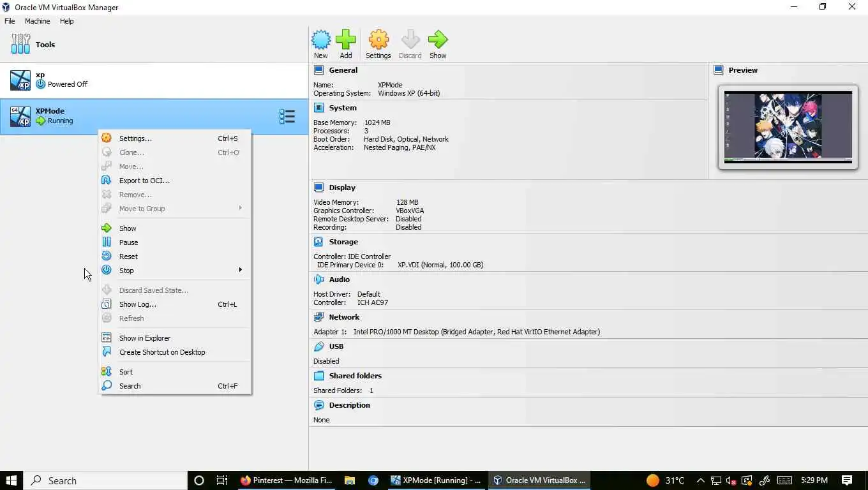
Task: Click the Network section heading
Action: click(345, 317)
